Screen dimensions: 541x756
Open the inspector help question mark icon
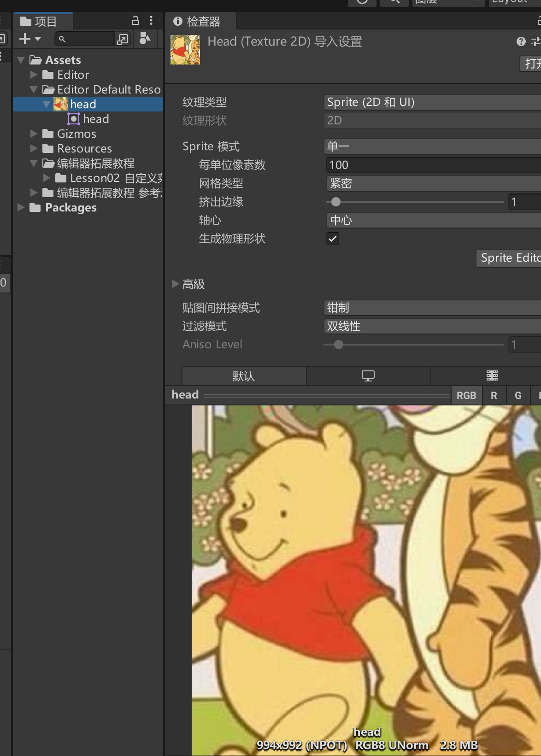(x=521, y=42)
